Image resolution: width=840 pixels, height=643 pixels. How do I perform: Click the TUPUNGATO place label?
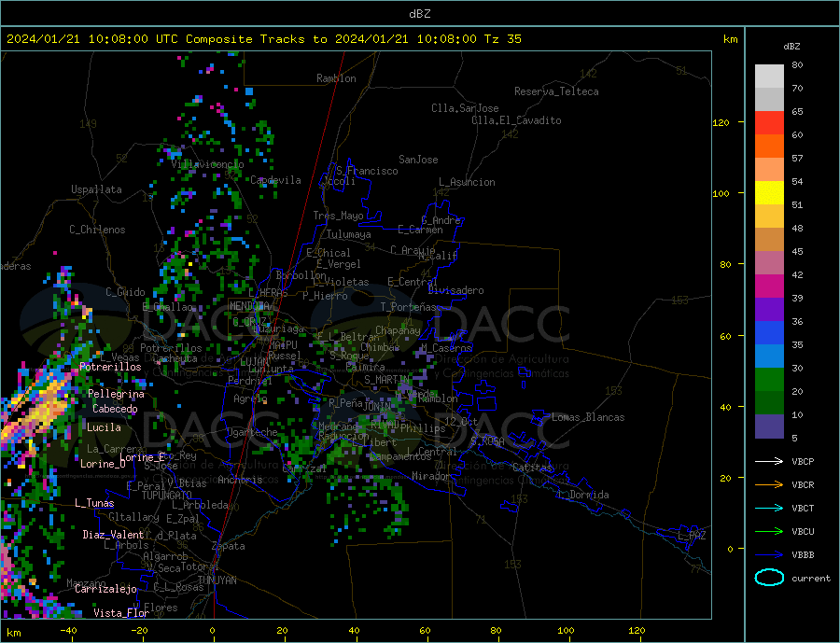167,496
